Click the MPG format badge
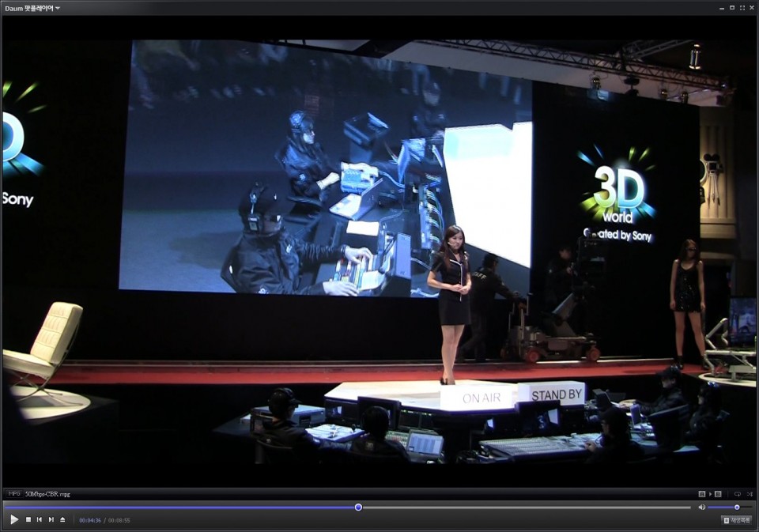 (14, 494)
